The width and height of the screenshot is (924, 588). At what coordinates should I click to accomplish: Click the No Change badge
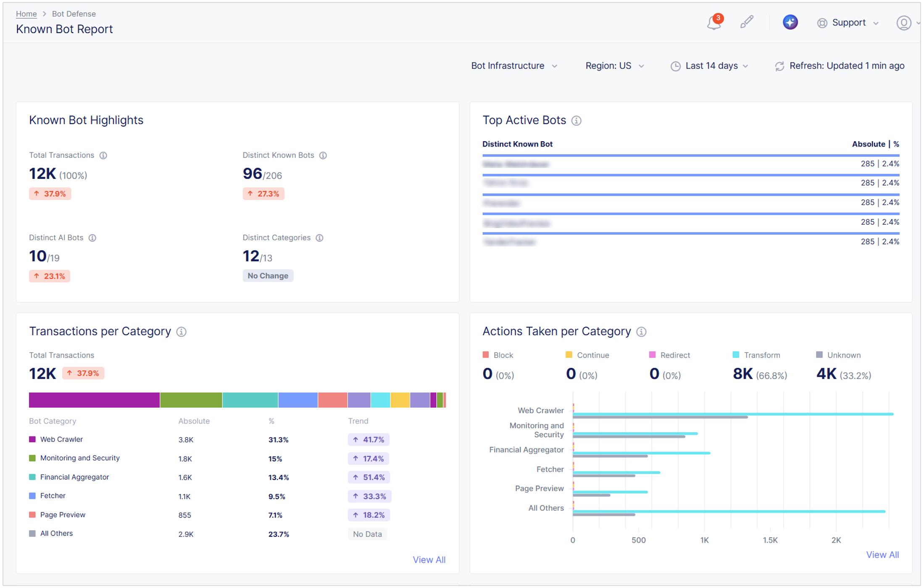click(x=268, y=276)
